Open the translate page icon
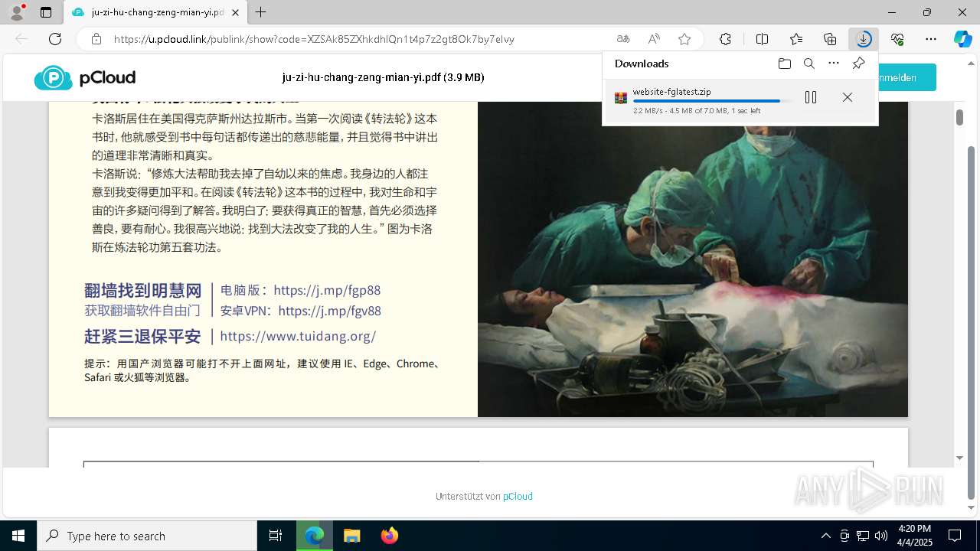Screen dimensions: 980x551 [x=623, y=39]
